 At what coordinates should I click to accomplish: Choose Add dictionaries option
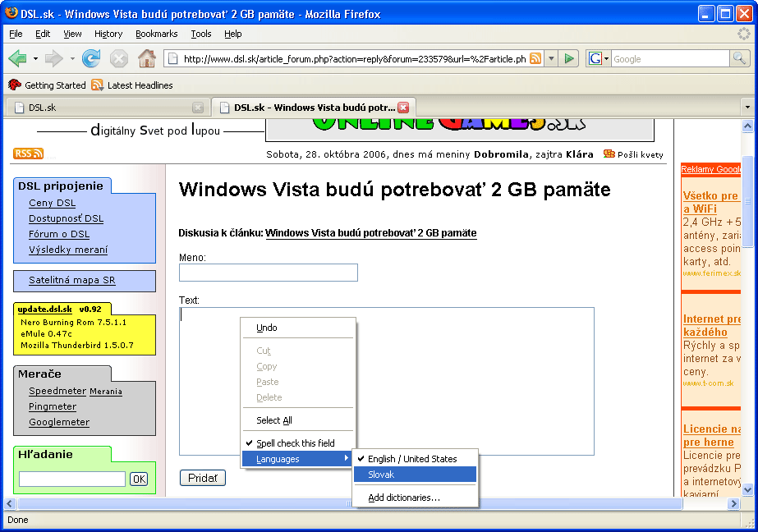coord(415,498)
